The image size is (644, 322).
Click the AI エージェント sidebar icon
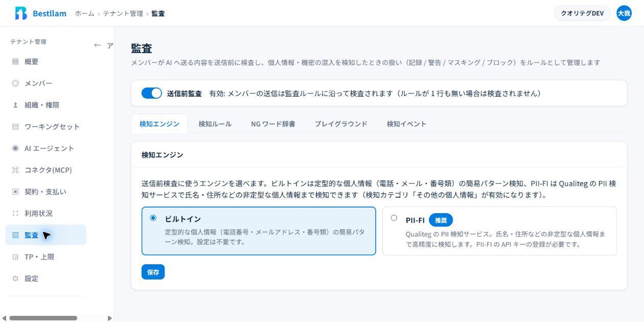(x=15, y=148)
